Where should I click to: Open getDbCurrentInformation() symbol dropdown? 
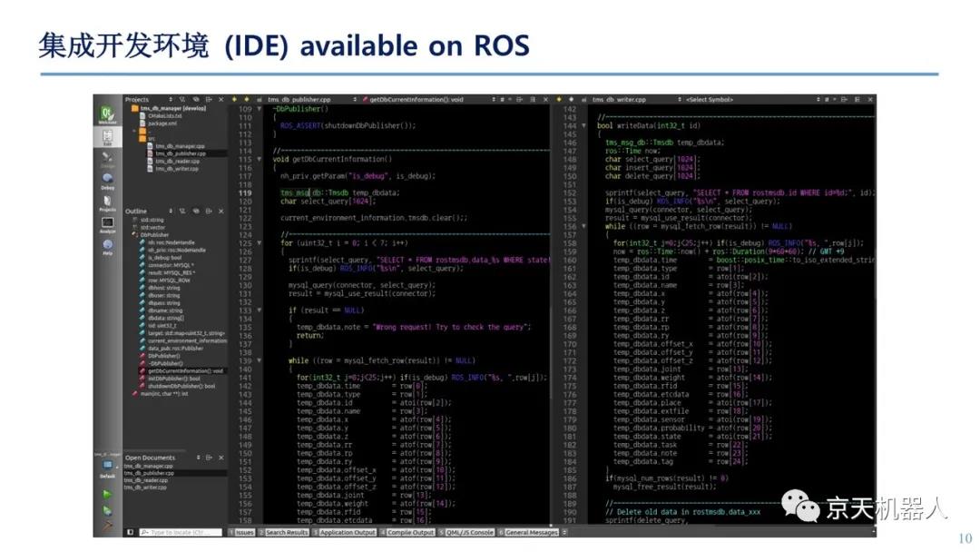428,99
